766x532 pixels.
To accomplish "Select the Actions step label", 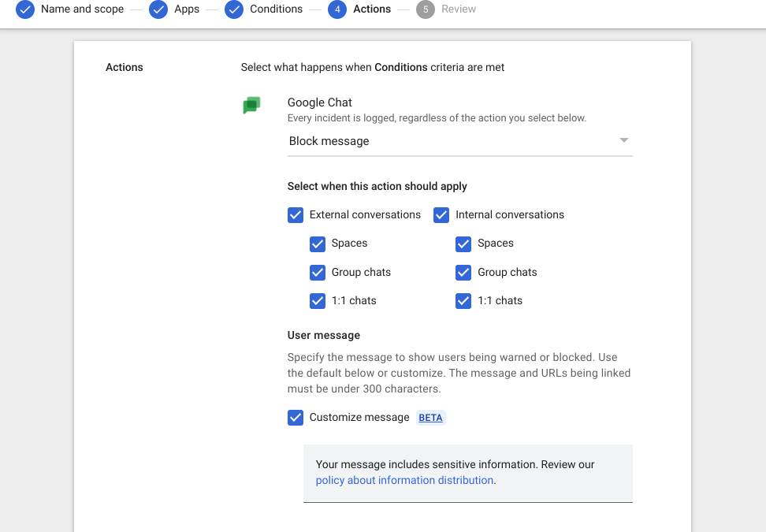I will click(372, 9).
